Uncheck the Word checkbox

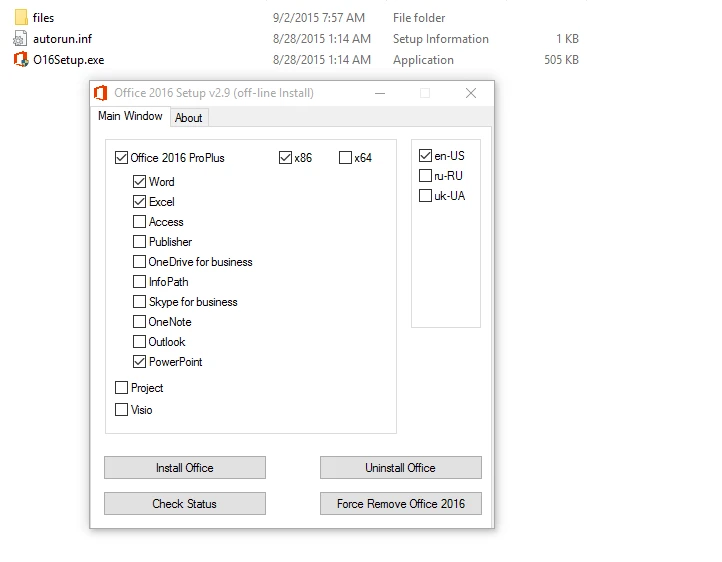tap(139, 182)
